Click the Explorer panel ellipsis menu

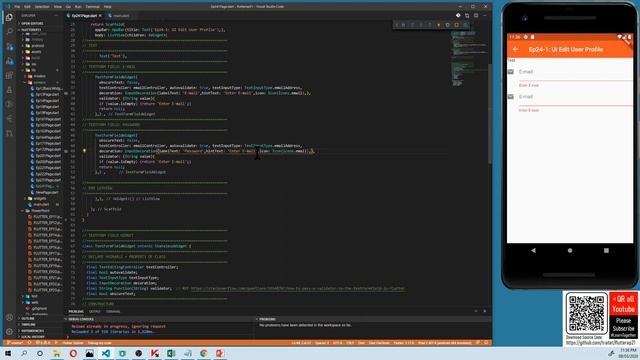[x=56, y=16]
